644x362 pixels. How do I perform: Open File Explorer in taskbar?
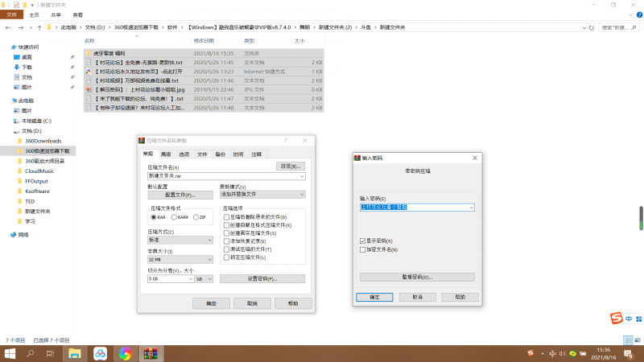tap(75, 353)
